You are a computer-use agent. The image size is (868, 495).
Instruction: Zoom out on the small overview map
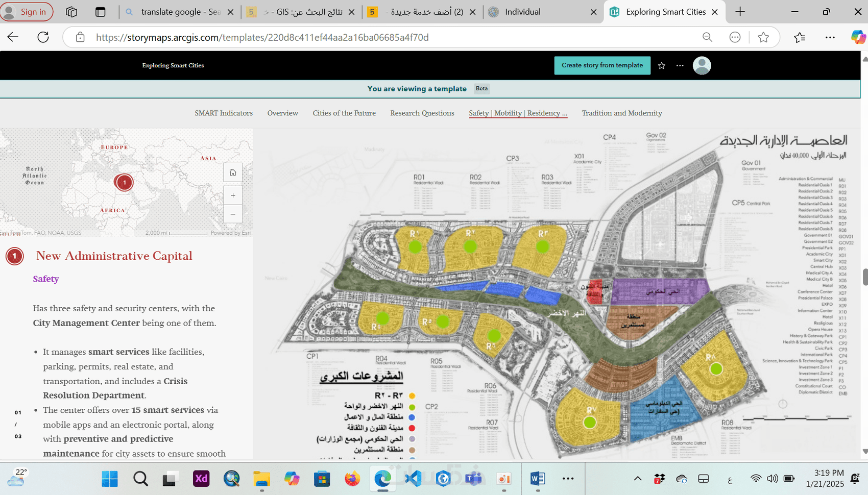(x=233, y=214)
